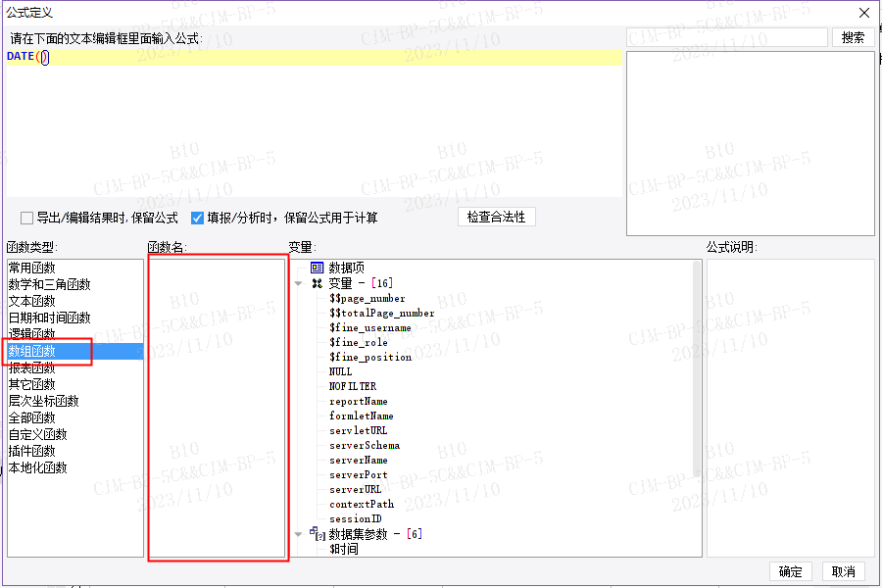The image size is (882, 588).
Task: Click the 检查合法性 button
Action: click(496, 218)
